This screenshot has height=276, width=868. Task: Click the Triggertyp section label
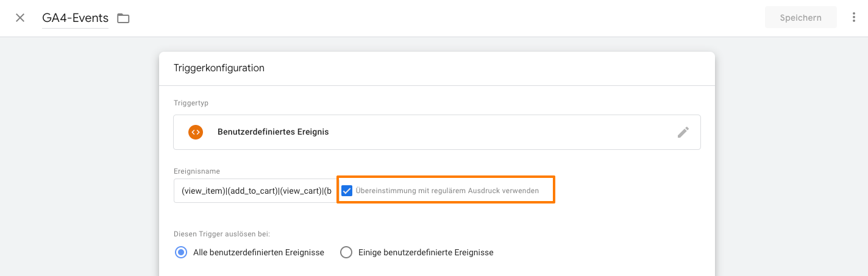pos(191,103)
